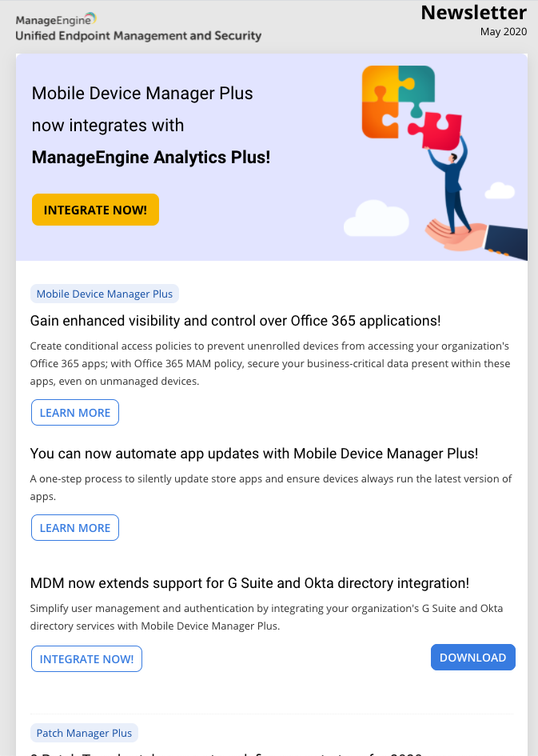Click the Simplify user management paragraph
Viewport: 538px width, 756px height.
click(266, 617)
